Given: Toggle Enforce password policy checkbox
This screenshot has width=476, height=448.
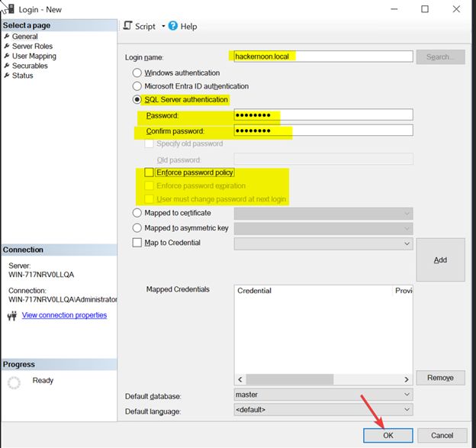Looking at the screenshot, I should coord(149,172).
